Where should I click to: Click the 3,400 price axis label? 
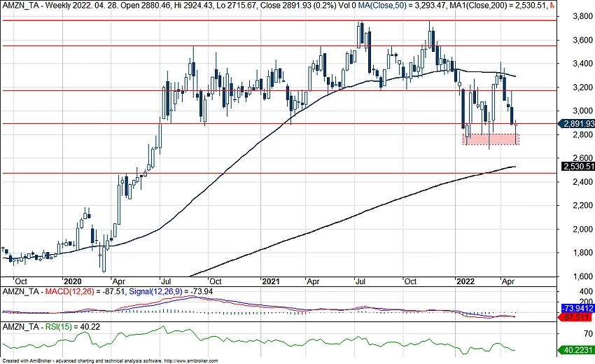582,64
